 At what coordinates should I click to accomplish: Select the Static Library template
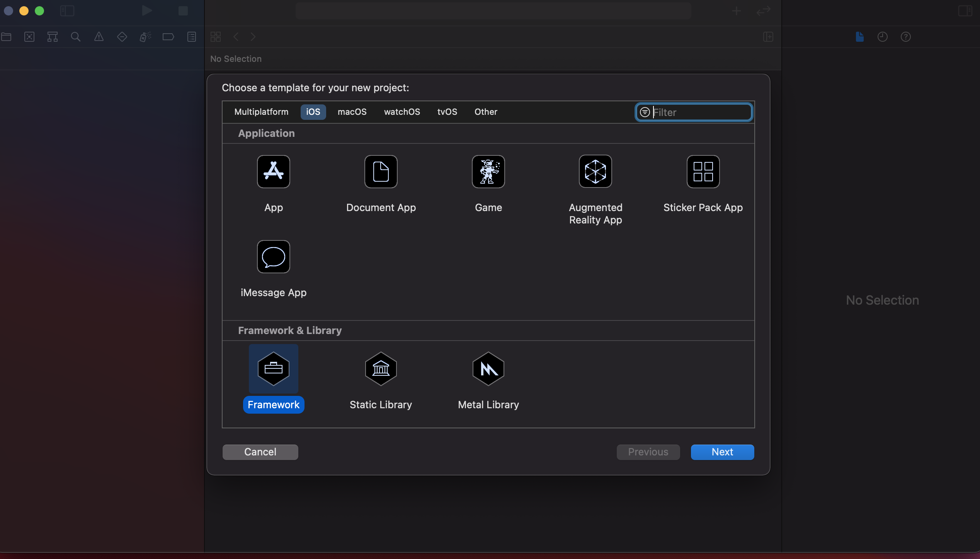point(381,369)
